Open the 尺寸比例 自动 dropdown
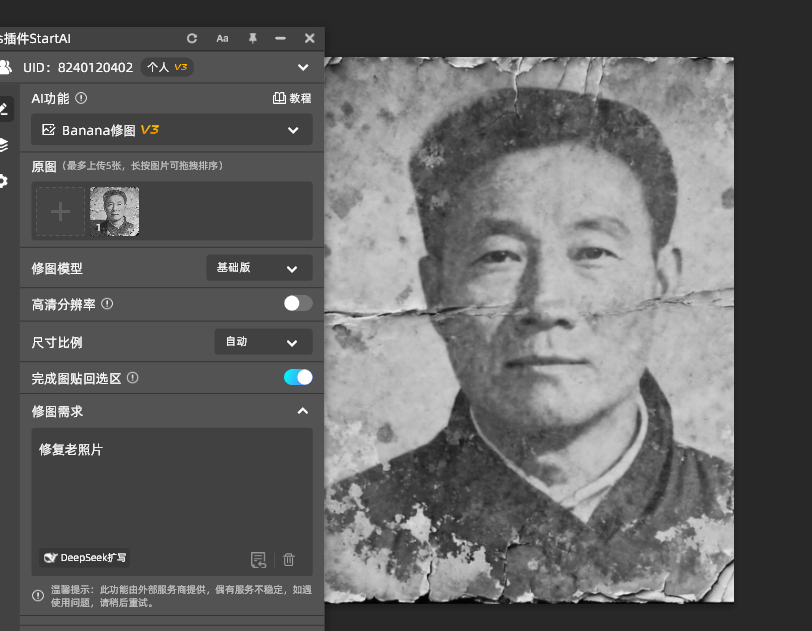 point(263,342)
